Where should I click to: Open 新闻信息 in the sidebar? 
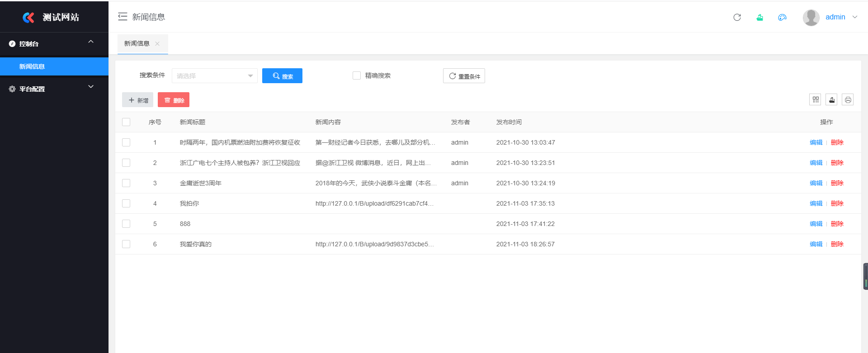(54, 66)
